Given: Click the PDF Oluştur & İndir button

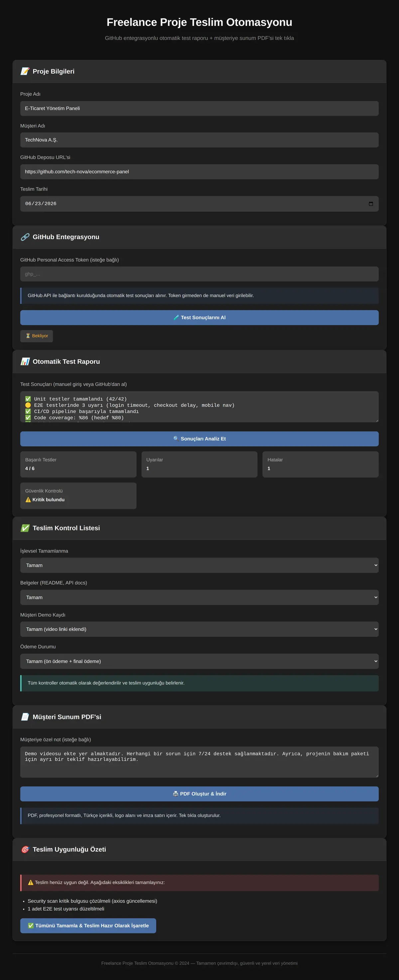Looking at the screenshot, I should [x=199, y=794].
